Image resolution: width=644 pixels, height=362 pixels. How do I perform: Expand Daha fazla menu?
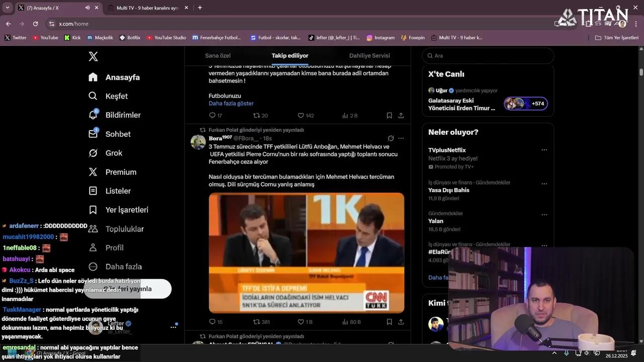point(115,266)
